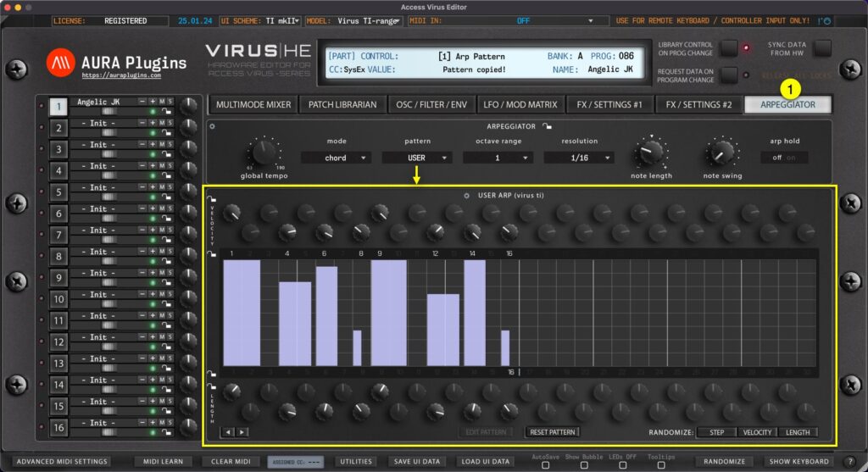Viewport: 868px width, 472px height.
Task: Click the Reset Pattern button
Action: pos(553,432)
